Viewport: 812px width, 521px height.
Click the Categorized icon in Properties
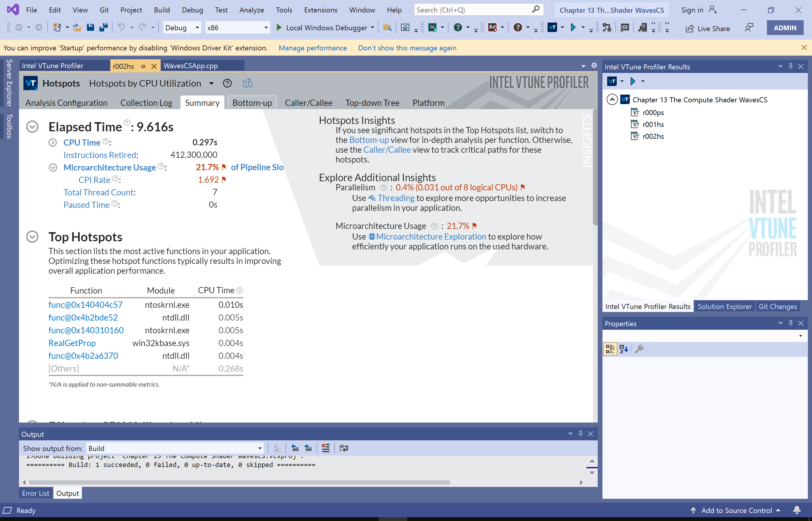[610, 349]
